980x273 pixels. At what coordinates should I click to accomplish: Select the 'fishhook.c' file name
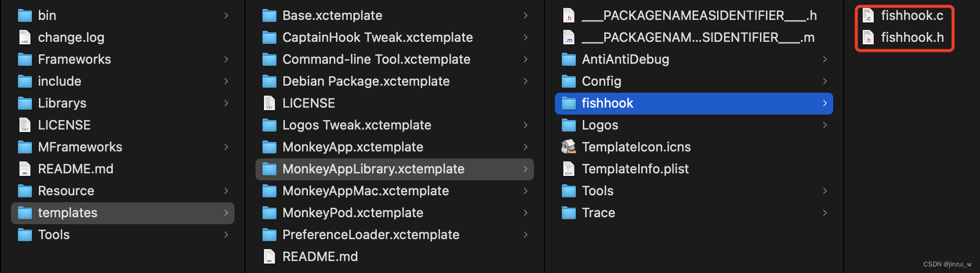(912, 15)
